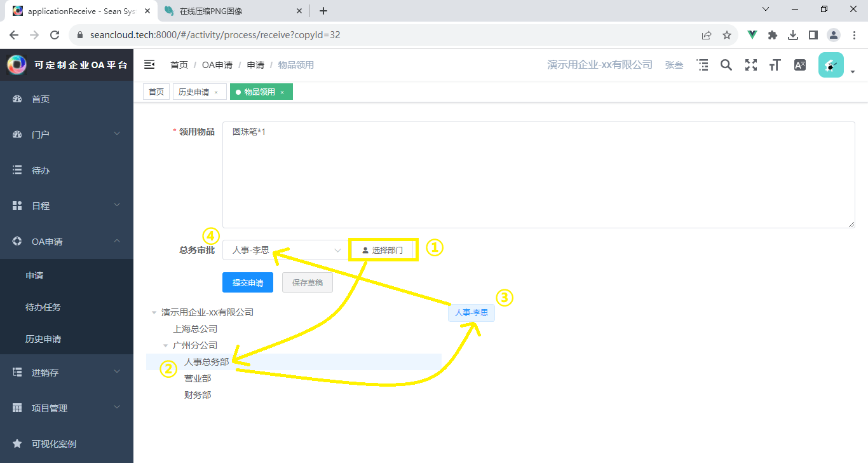Screen dimensions: 868x463
Task: Go back with browser back arrow
Action: click(x=14, y=35)
